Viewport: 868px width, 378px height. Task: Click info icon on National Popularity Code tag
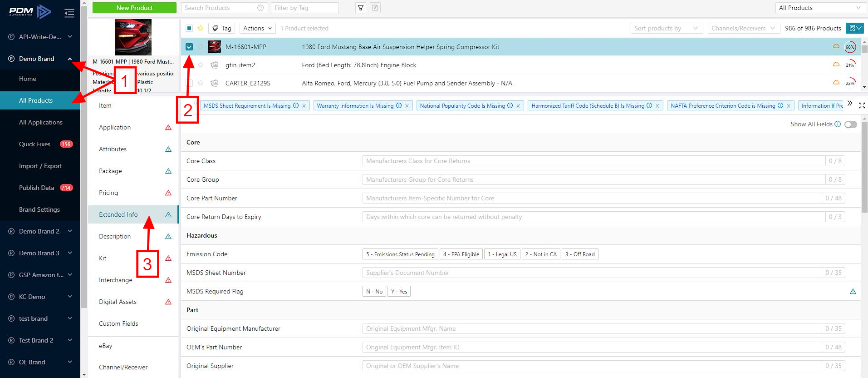tap(510, 105)
